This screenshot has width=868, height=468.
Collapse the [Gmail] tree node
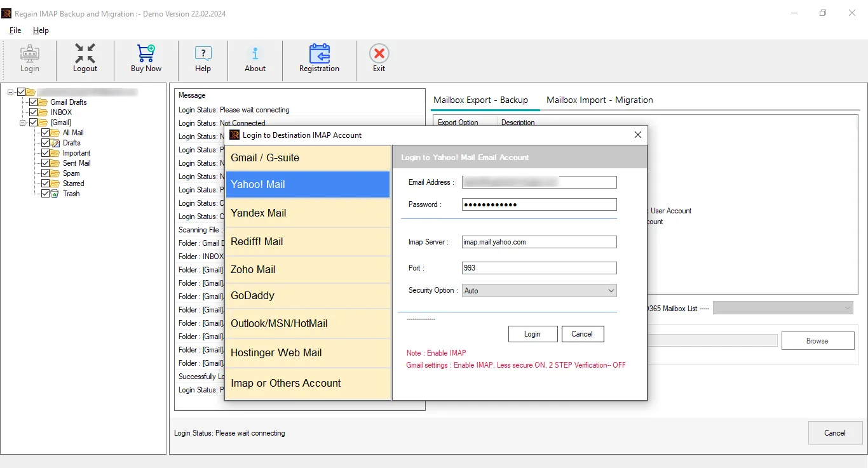pos(23,123)
